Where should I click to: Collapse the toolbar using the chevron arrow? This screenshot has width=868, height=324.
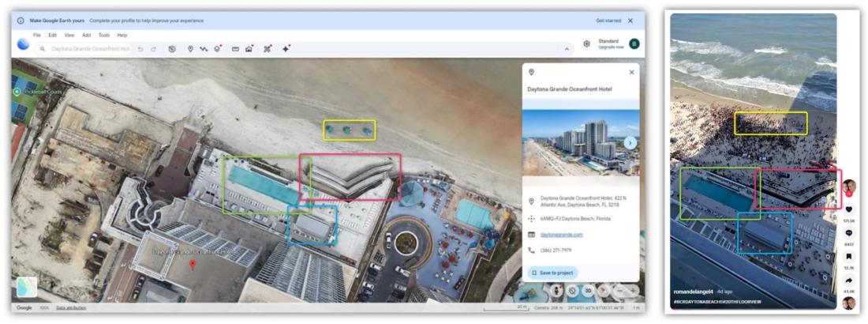[566, 49]
